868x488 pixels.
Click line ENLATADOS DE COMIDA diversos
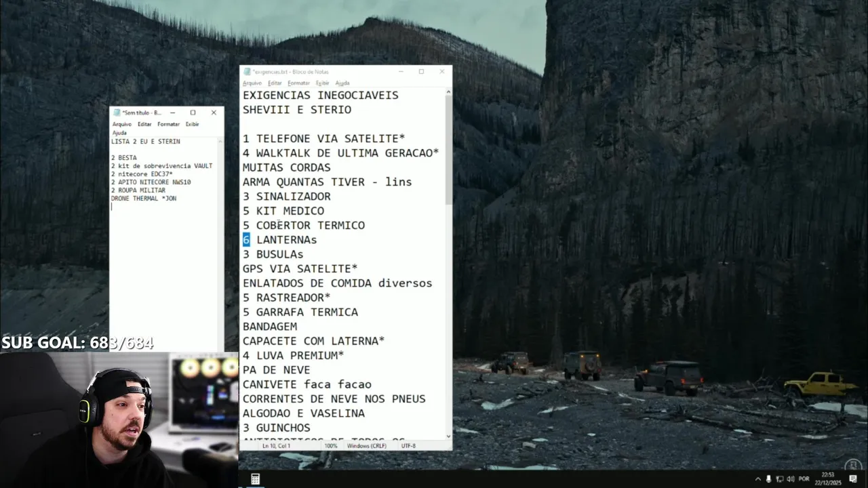point(338,283)
